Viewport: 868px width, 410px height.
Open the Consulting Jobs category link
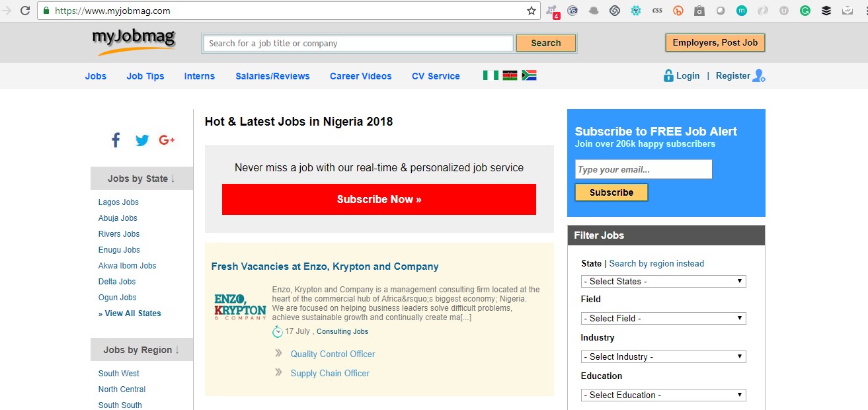coord(342,332)
